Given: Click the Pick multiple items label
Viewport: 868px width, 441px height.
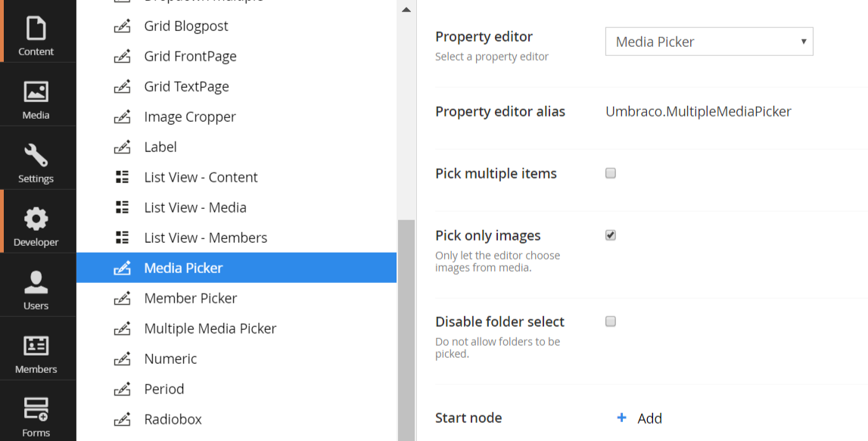Looking at the screenshot, I should pyautogui.click(x=496, y=173).
